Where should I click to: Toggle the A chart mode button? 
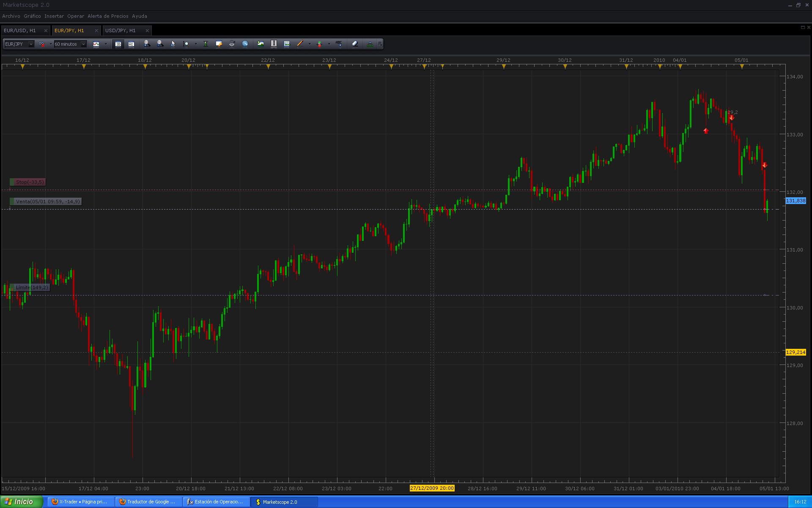[131, 44]
